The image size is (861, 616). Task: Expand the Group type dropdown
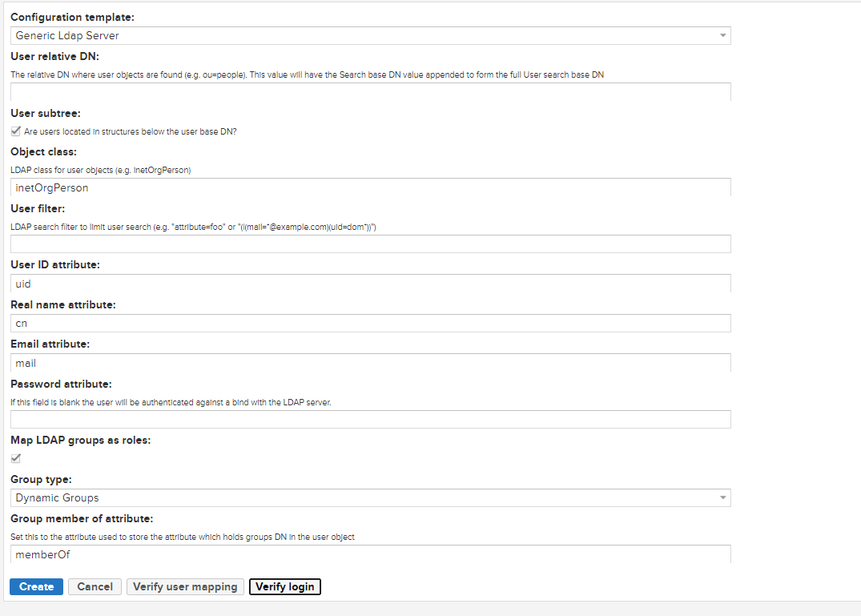point(370,497)
